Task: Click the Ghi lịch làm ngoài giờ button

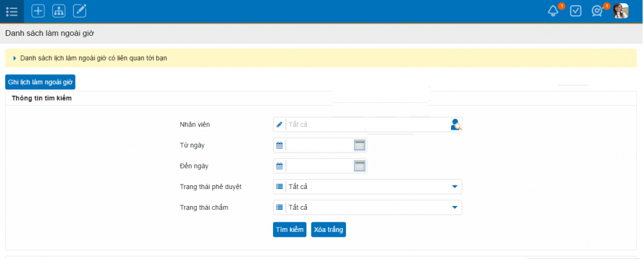Action: coord(40,82)
